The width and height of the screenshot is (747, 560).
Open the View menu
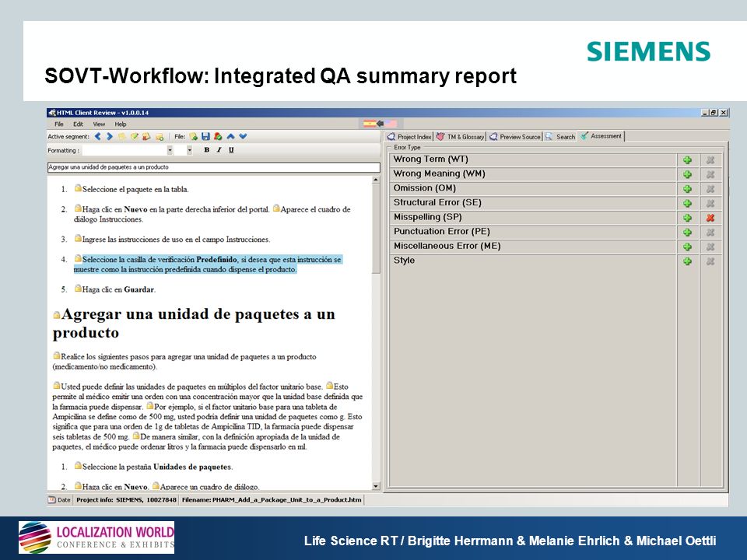coord(99,124)
